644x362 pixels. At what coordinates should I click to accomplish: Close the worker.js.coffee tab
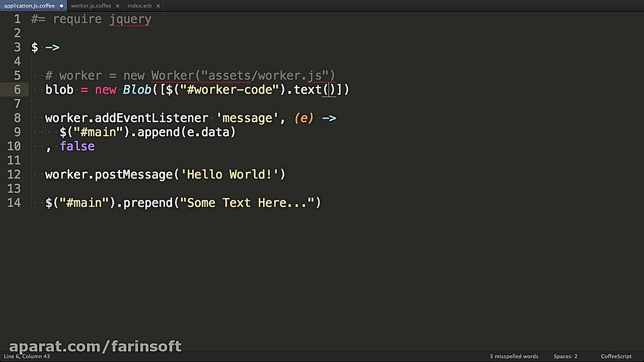tap(118, 6)
